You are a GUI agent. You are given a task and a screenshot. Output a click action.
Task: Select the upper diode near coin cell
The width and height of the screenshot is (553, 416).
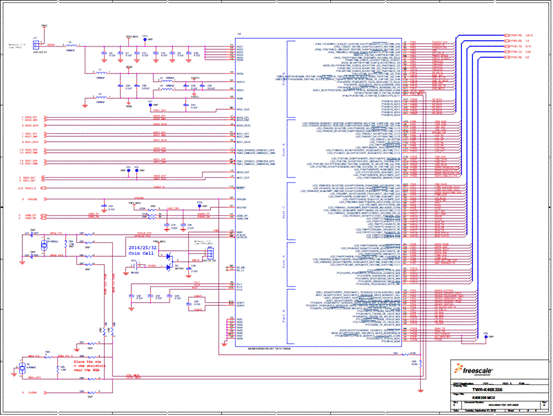coord(169,257)
